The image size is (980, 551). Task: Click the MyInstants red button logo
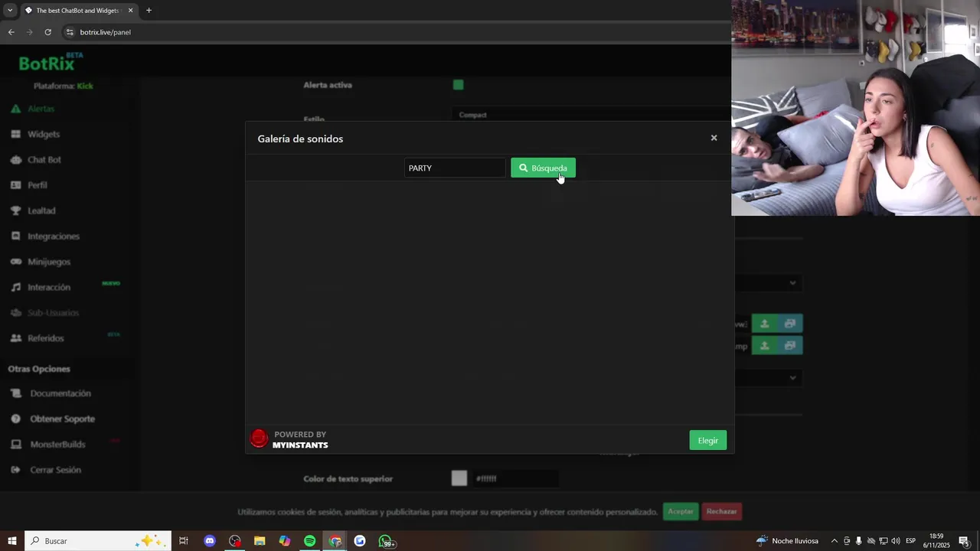[x=260, y=439]
